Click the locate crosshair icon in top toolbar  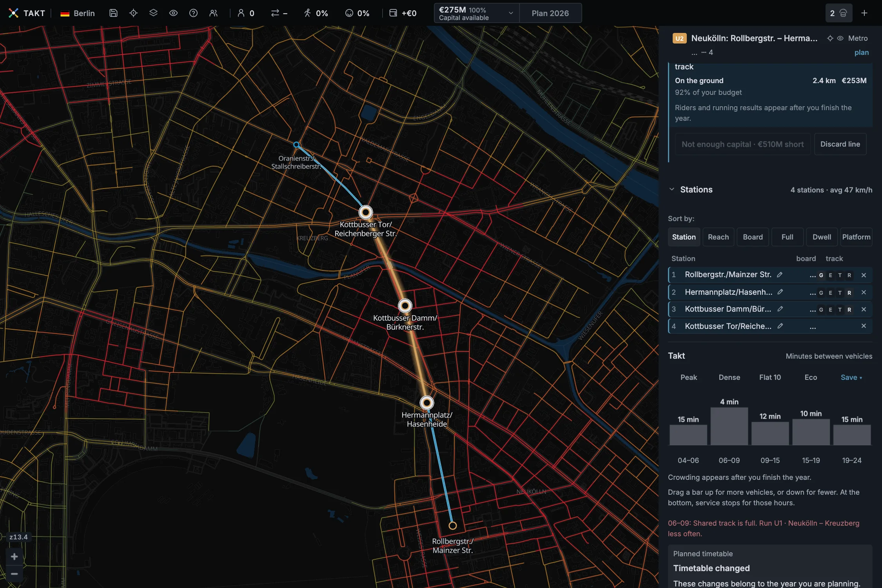[133, 13]
